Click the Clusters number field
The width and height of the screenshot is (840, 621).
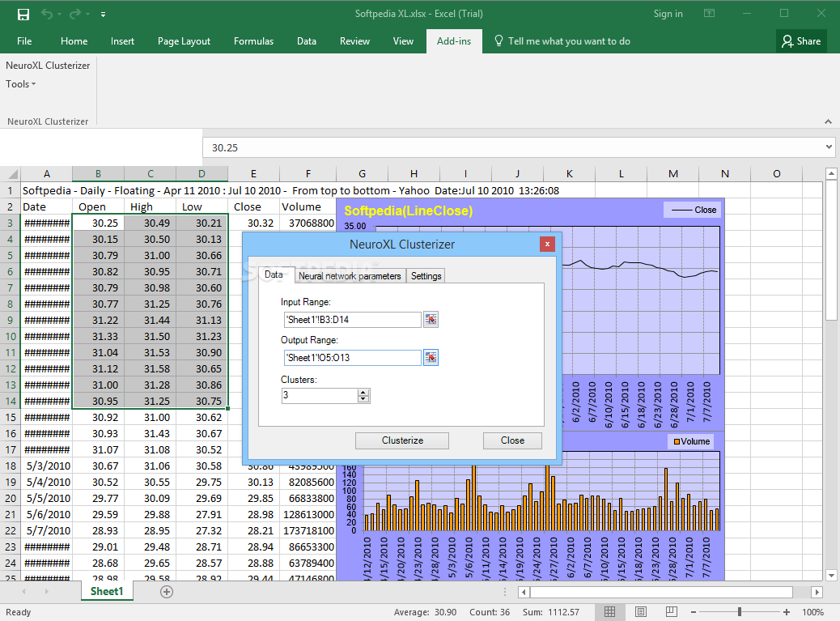coord(320,395)
